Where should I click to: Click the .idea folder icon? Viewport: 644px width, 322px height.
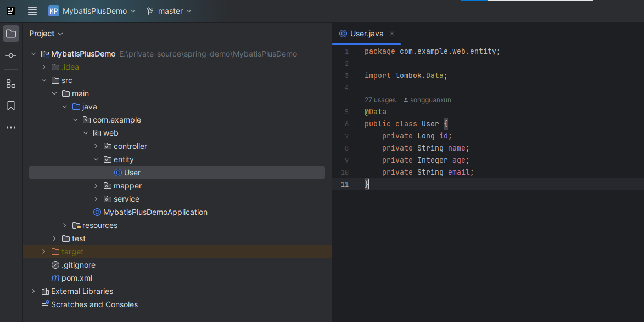coord(55,67)
